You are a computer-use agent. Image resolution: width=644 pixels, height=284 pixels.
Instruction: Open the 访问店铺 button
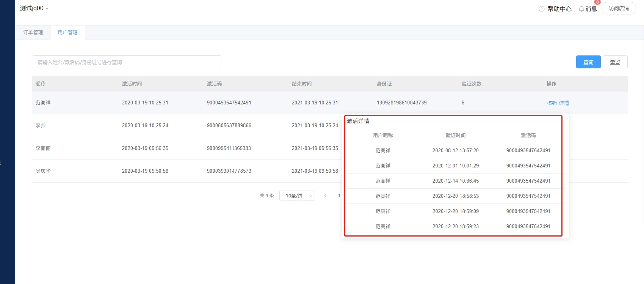(619, 8)
